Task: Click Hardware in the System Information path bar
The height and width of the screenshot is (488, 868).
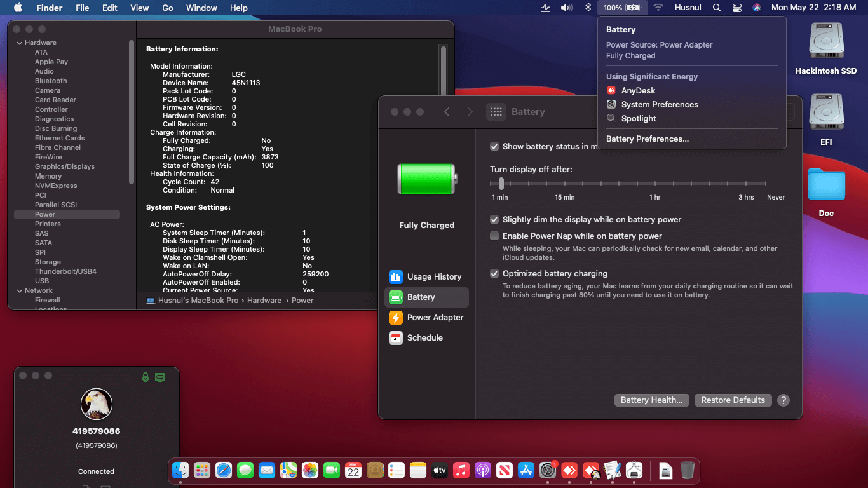Action: (264, 301)
